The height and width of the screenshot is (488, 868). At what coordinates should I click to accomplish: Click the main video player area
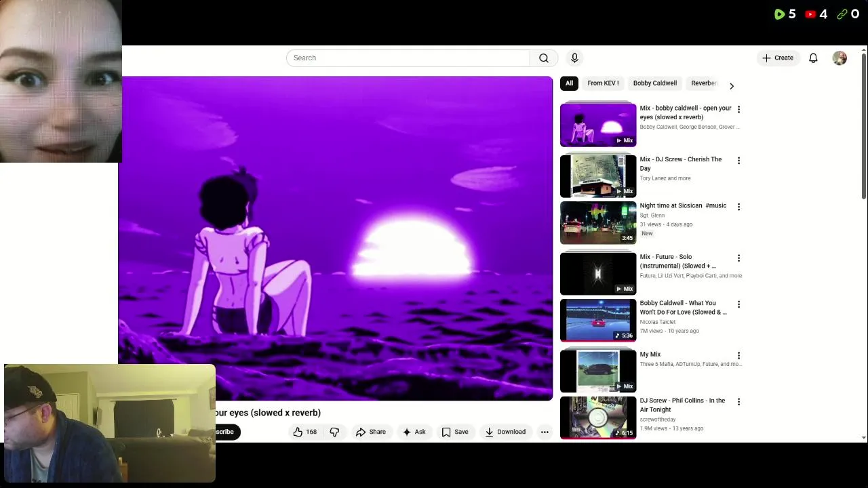coord(336,238)
